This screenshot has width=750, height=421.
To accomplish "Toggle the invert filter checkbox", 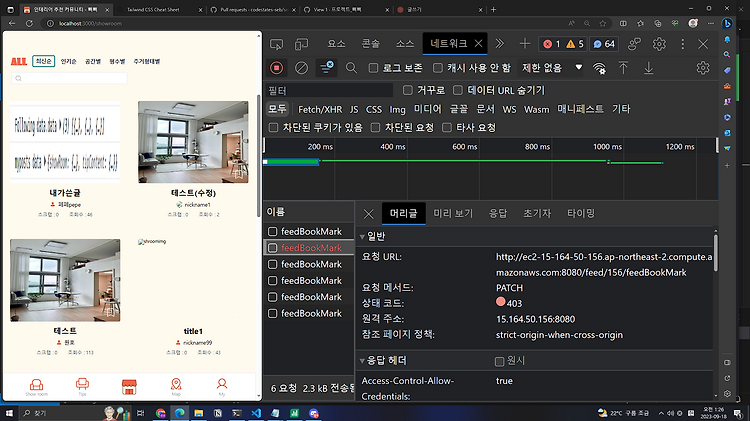I will (408, 90).
